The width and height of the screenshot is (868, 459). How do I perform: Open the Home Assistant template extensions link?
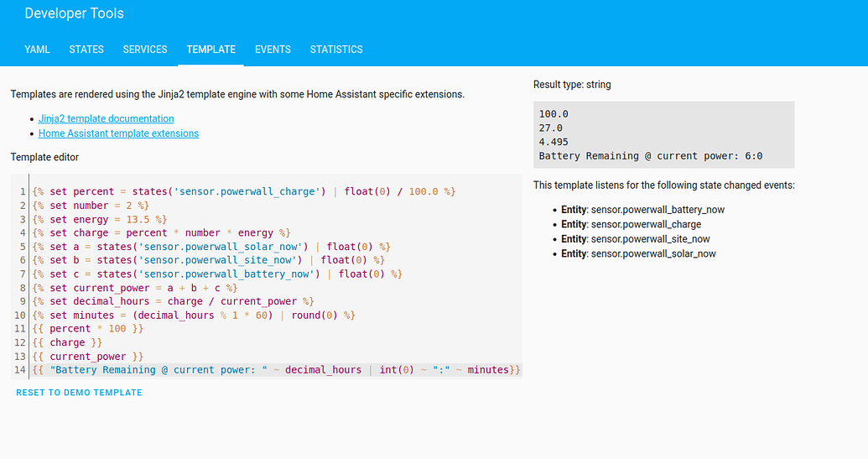118,133
